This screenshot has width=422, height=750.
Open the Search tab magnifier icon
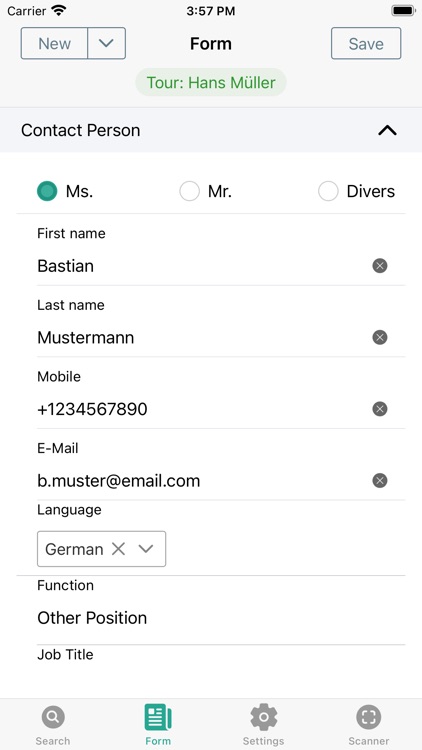(x=53, y=717)
